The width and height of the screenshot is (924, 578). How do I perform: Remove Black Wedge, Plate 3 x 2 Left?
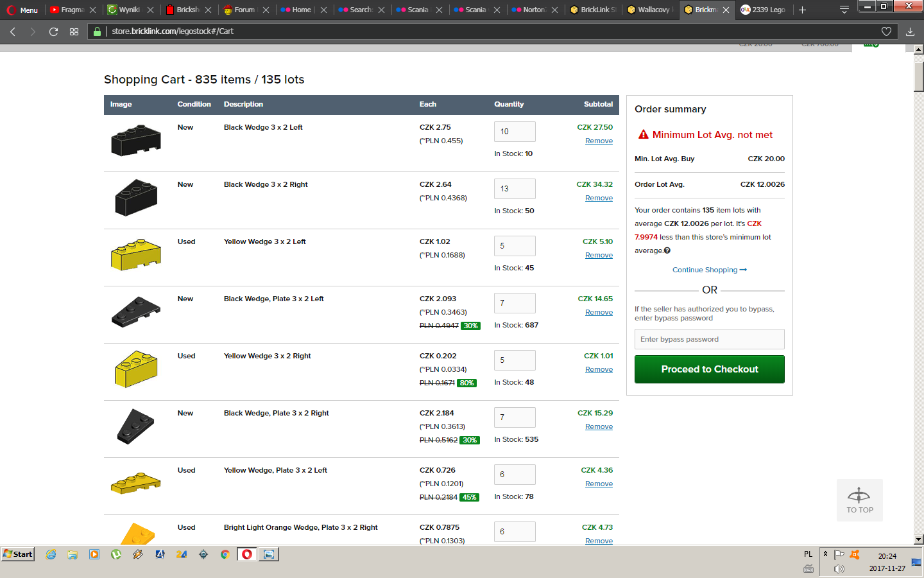pos(599,313)
